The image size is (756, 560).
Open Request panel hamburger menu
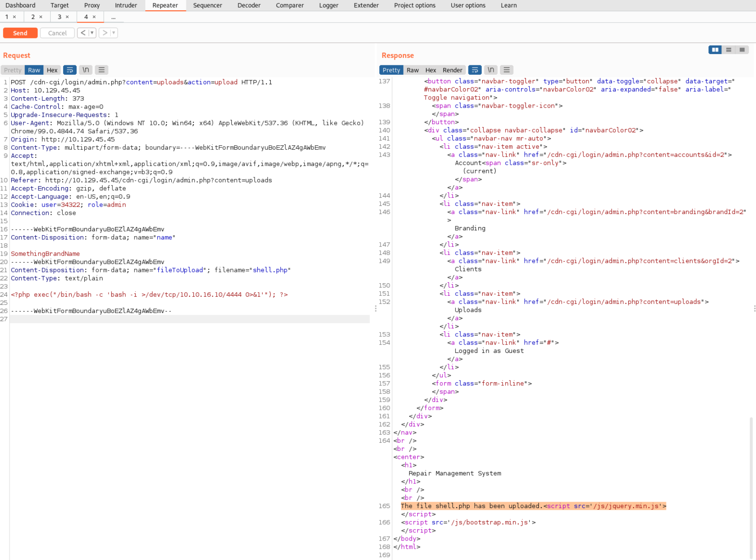(x=102, y=70)
